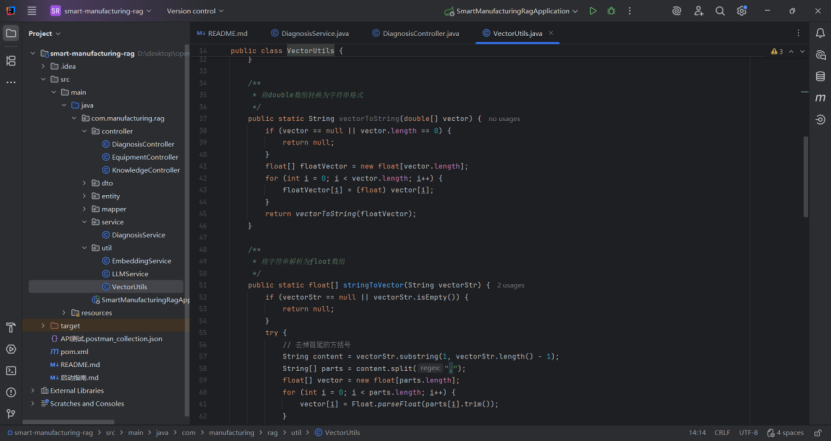The image size is (831, 442).
Task: Open Version control dropdown
Action: (195, 11)
